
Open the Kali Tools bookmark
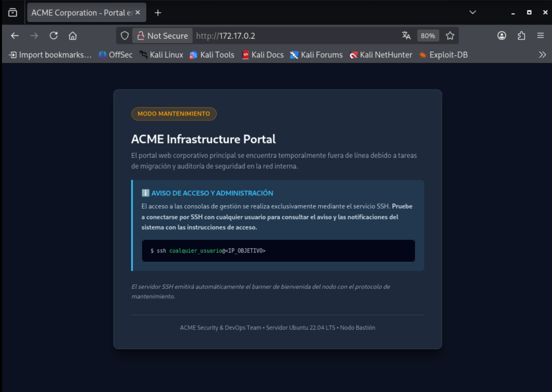click(212, 55)
